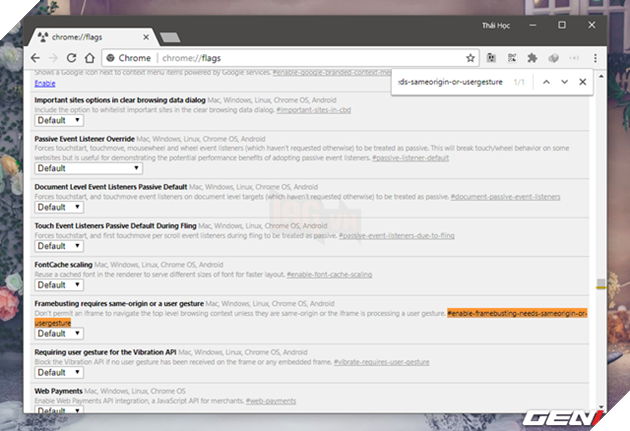Click the Chrome site info icon in address bar

(x=110, y=58)
